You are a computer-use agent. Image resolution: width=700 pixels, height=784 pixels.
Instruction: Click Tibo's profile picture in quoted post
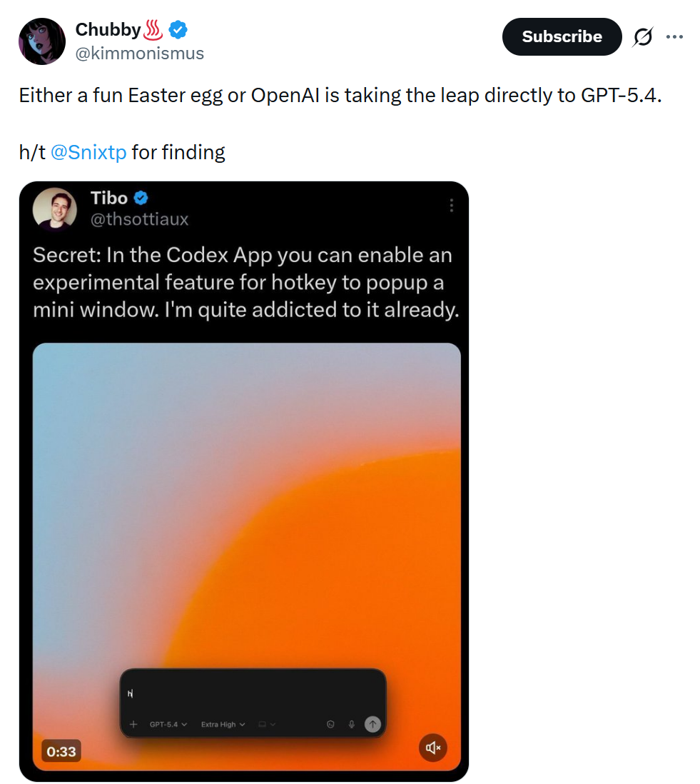tap(55, 209)
